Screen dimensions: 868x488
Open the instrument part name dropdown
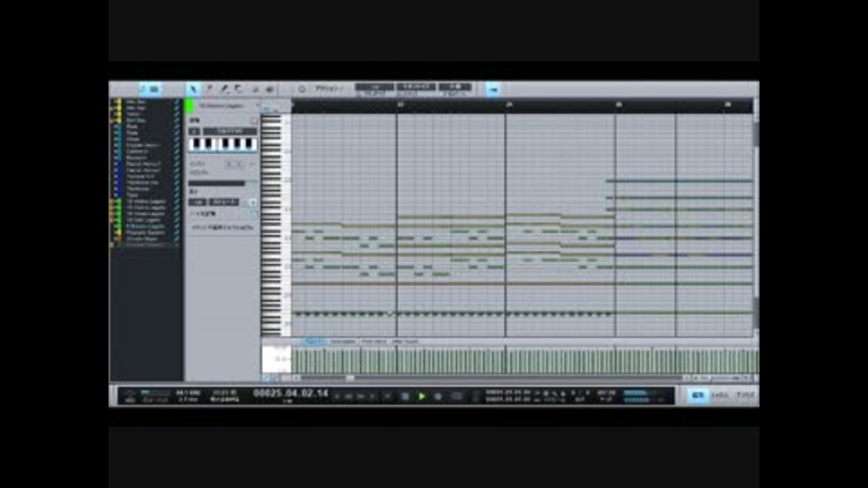click(x=228, y=105)
